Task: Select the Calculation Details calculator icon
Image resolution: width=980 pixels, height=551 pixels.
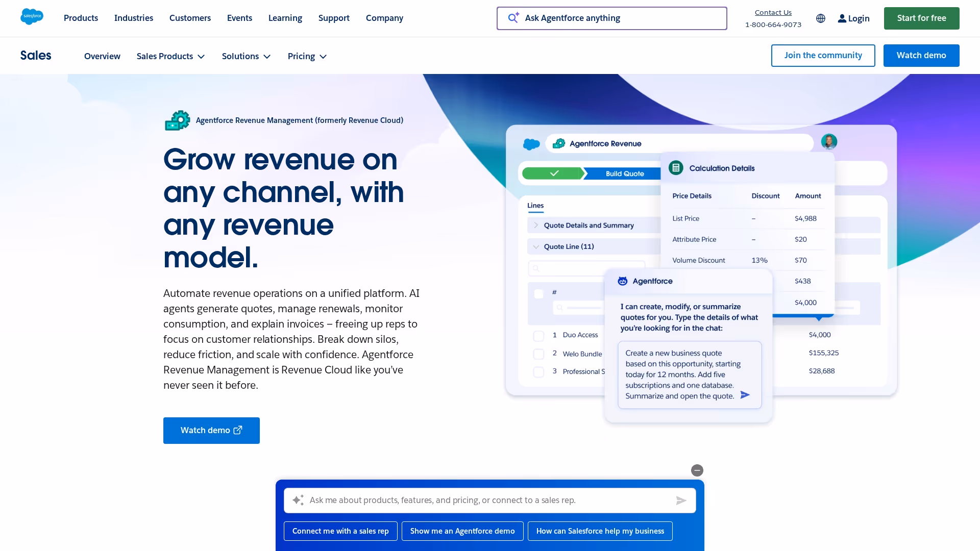Action: click(x=676, y=167)
